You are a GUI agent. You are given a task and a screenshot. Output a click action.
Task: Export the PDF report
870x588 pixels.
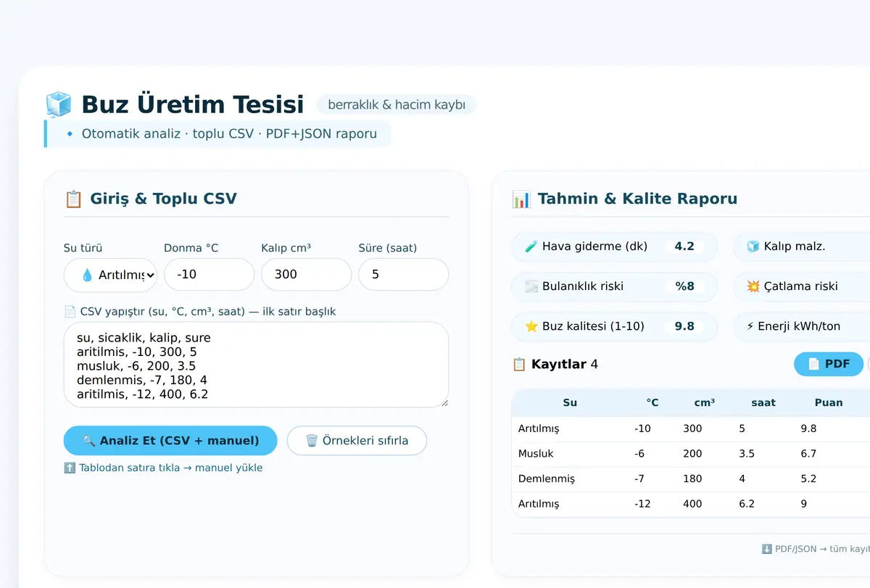pos(829,364)
